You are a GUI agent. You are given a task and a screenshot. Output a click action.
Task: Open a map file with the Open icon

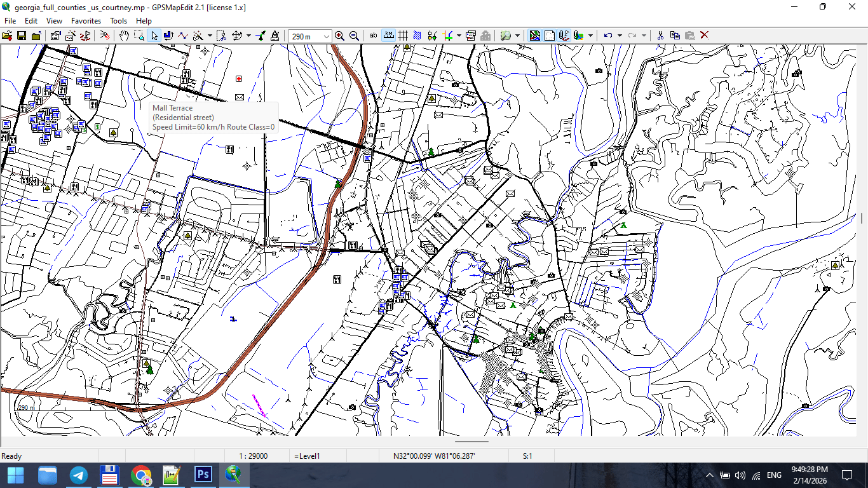click(8, 36)
